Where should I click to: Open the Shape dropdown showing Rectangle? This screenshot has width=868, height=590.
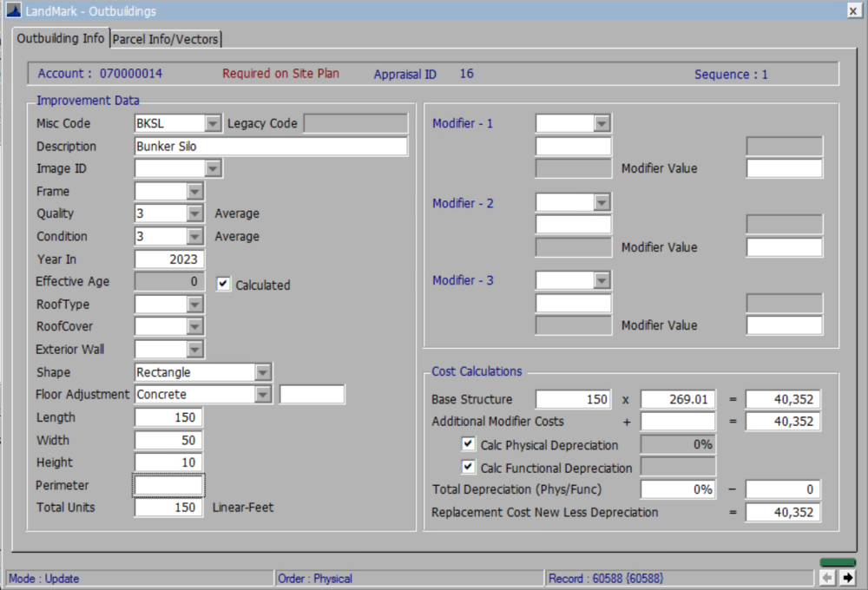pyautogui.click(x=262, y=371)
